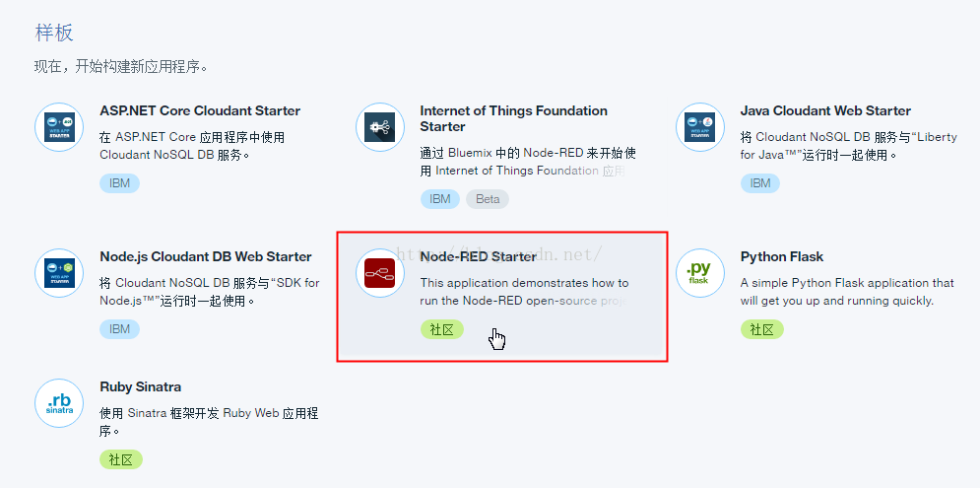Click the red Node-RED Starter icon
Image resolution: width=980 pixels, height=488 pixels.
click(380, 273)
